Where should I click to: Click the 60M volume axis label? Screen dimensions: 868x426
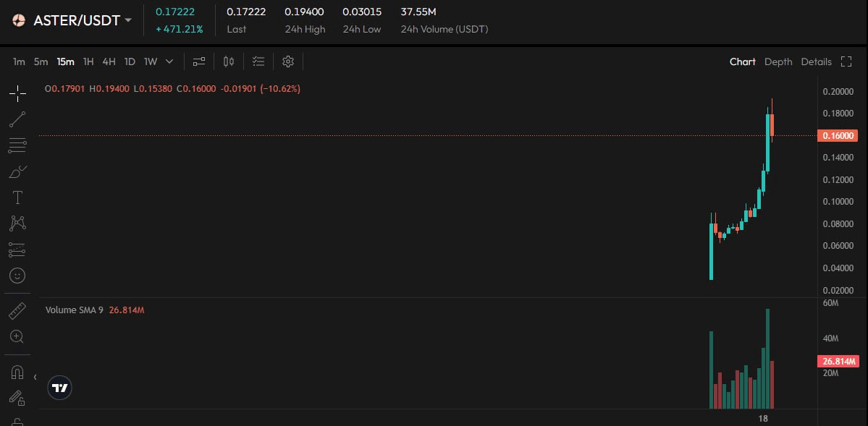click(831, 303)
